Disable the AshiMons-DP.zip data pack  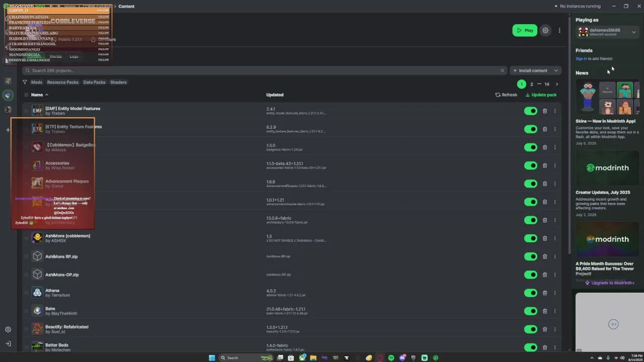pyautogui.click(x=531, y=275)
